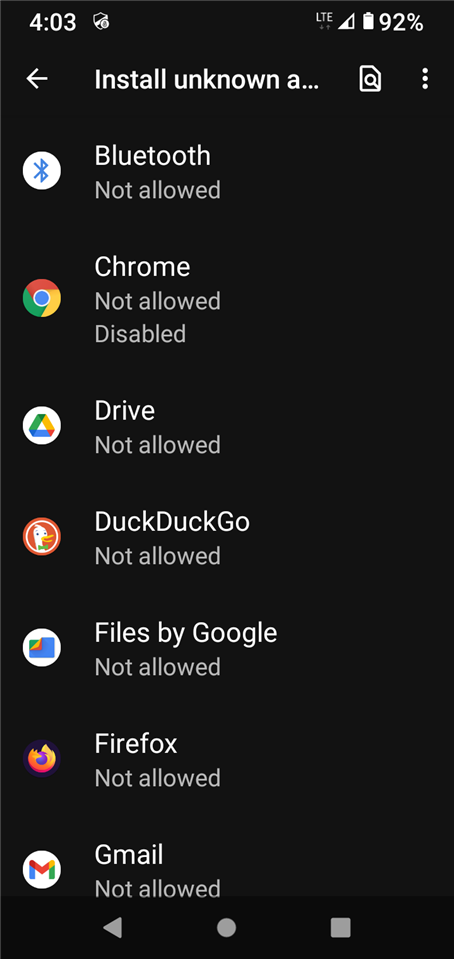Tap the Chrome app icon
The image size is (454, 959).
[42, 298]
